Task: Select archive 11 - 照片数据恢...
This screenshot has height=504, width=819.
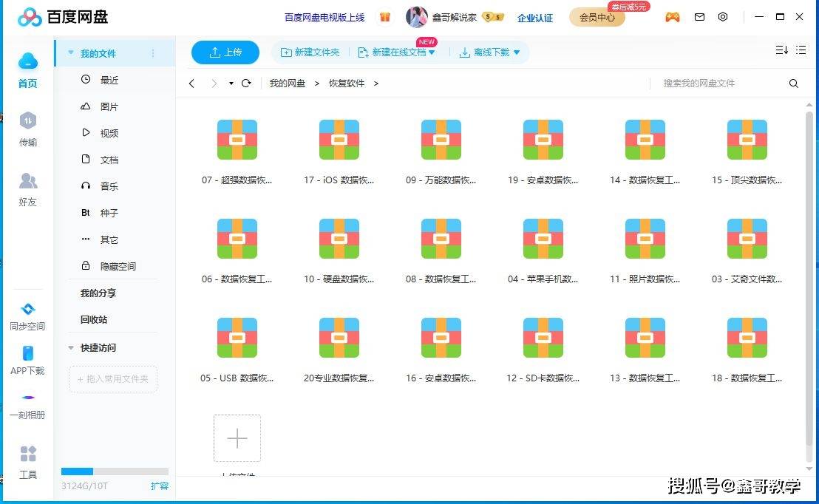Action: click(x=645, y=251)
